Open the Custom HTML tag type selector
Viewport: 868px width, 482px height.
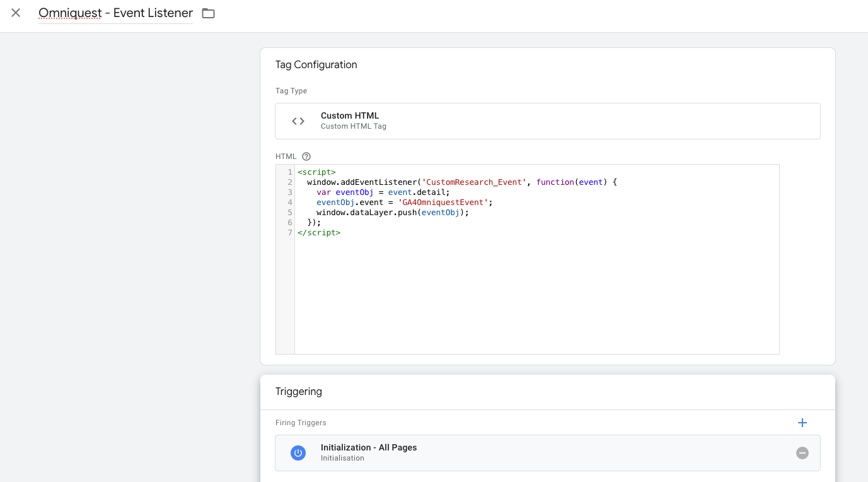tap(548, 121)
